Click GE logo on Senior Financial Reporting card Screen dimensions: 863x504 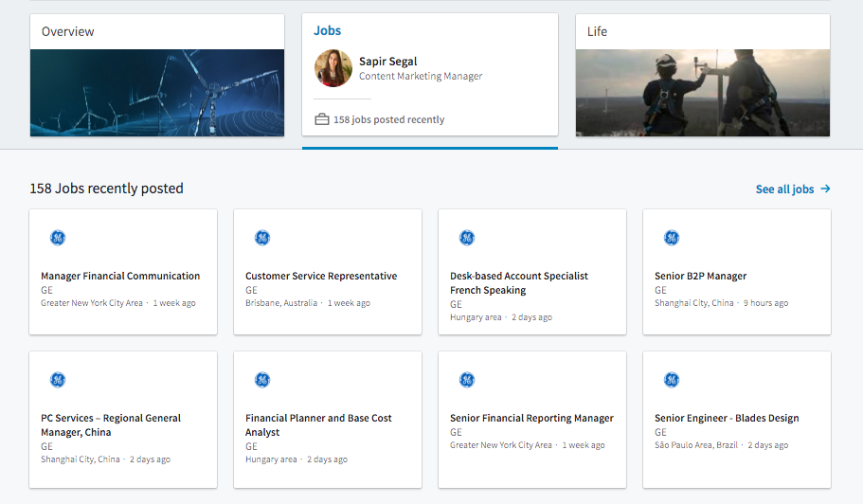click(467, 380)
